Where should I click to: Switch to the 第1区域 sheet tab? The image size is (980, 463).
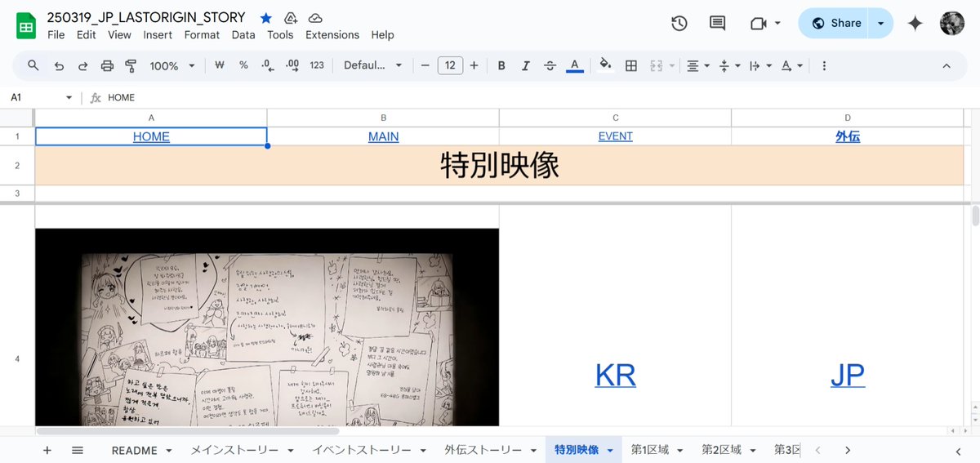(x=649, y=450)
